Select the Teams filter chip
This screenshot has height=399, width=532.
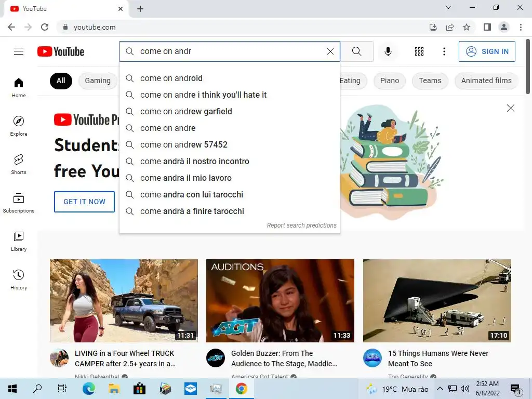coord(430,81)
